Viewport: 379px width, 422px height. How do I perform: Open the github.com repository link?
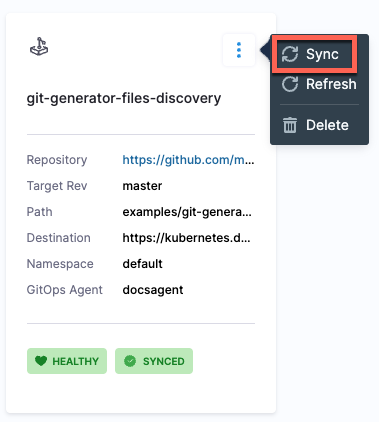(188, 160)
